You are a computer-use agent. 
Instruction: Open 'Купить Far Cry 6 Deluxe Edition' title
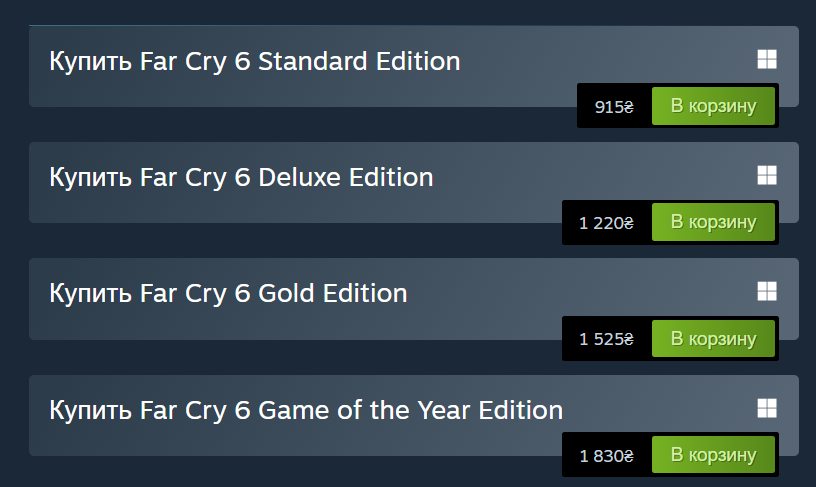(241, 177)
